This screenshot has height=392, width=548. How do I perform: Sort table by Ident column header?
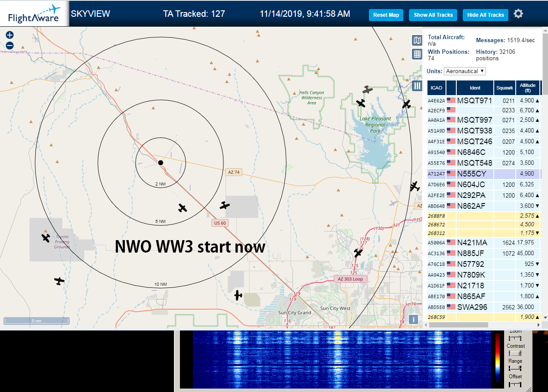(475, 88)
